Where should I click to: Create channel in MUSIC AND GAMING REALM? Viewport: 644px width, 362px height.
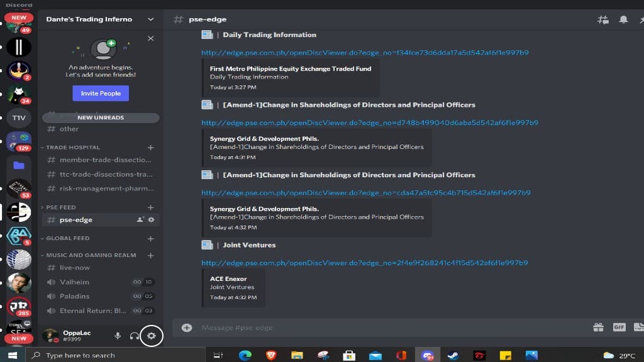pyautogui.click(x=151, y=255)
